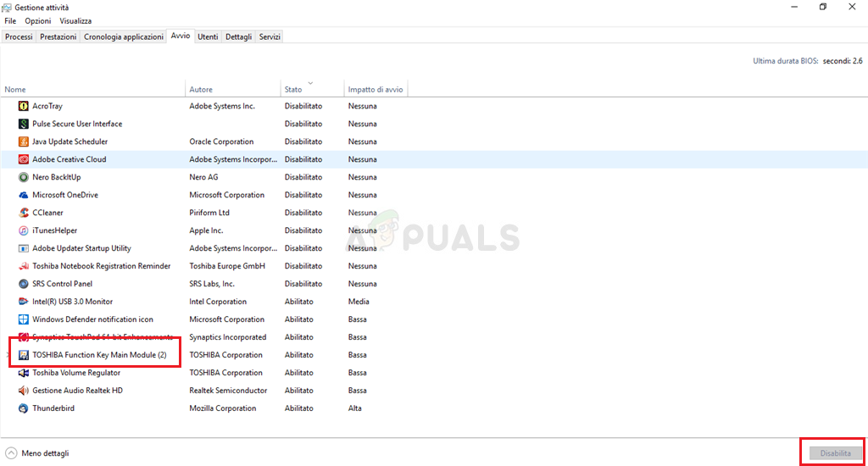Click the Microsoft OneDrive cloud icon
Viewport: 868px width, 466px height.
coord(23,195)
